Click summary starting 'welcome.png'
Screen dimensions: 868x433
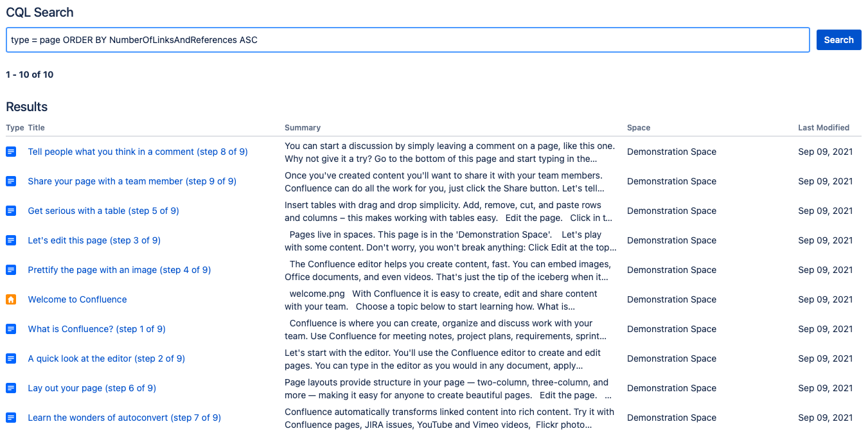(441, 300)
